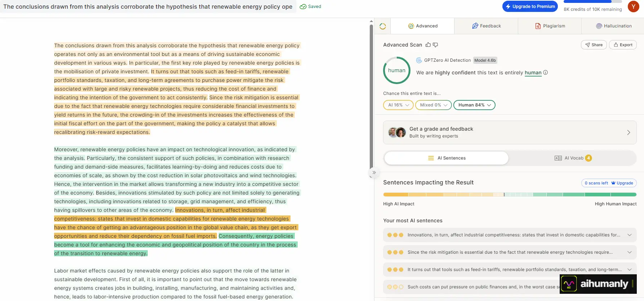Click the High AI to Human impact bar
This screenshot has width=644, height=301.
510,195
